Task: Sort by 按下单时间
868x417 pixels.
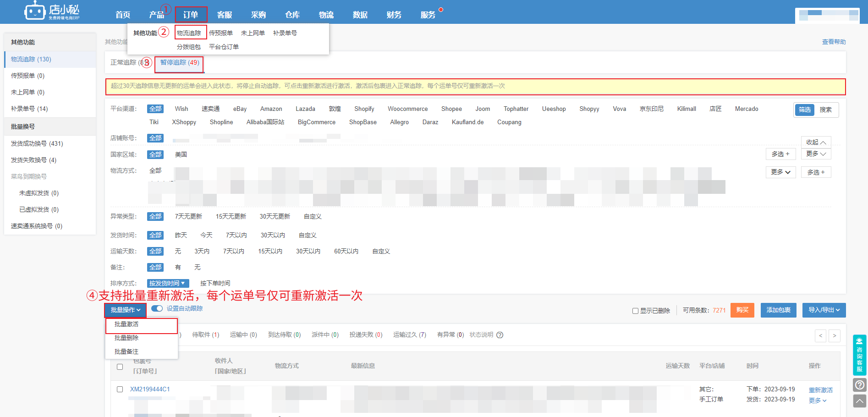Action: (x=215, y=283)
